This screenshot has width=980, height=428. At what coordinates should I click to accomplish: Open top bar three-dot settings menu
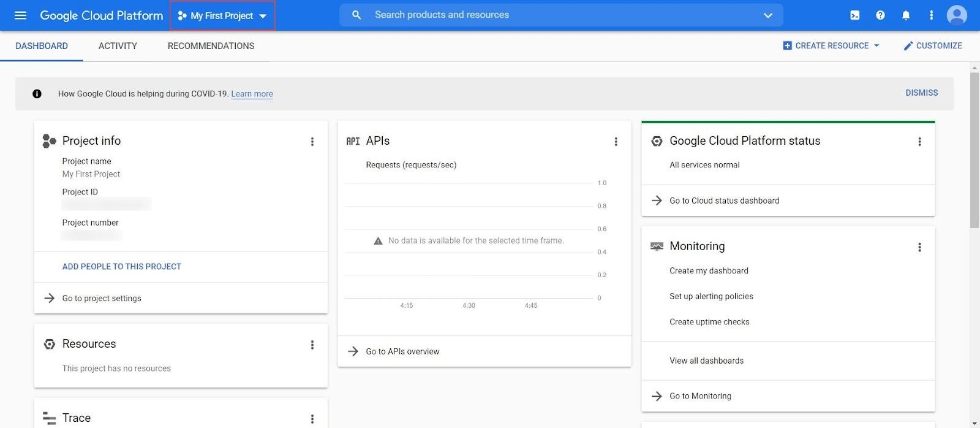pos(932,15)
